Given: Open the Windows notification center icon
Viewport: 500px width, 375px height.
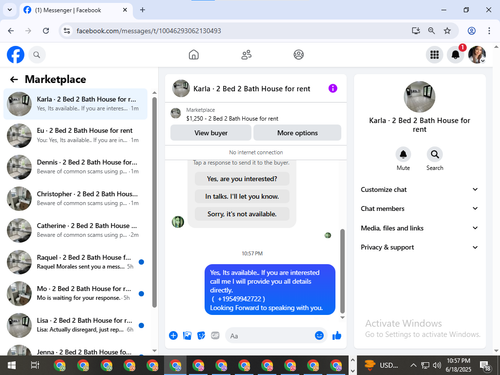Looking at the screenshot, I should (484, 366).
